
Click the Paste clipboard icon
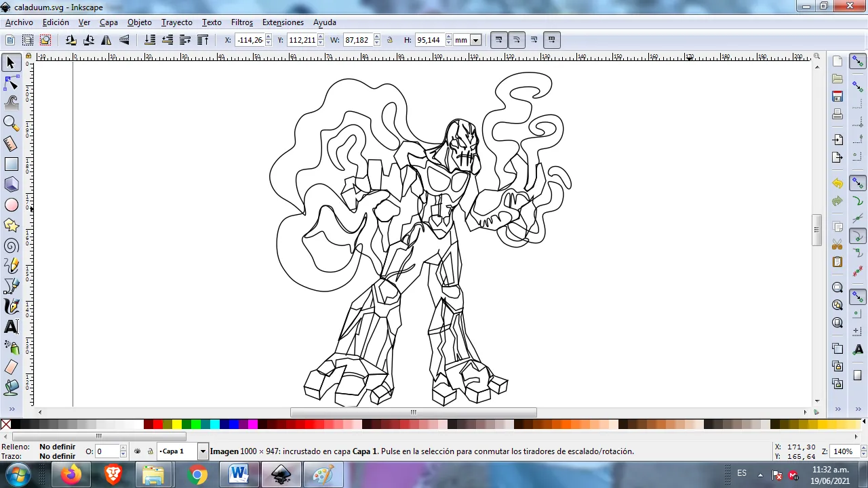tap(837, 262)
